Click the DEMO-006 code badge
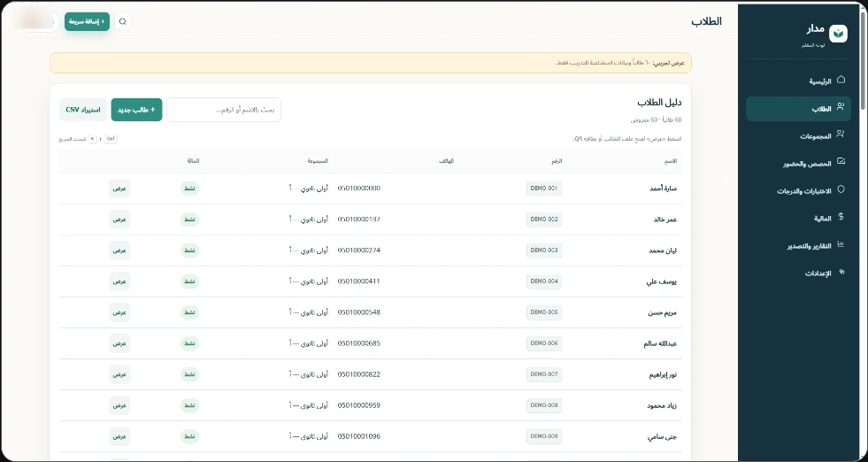Viewport: 868px width, 462px height. tap(544, 343)
